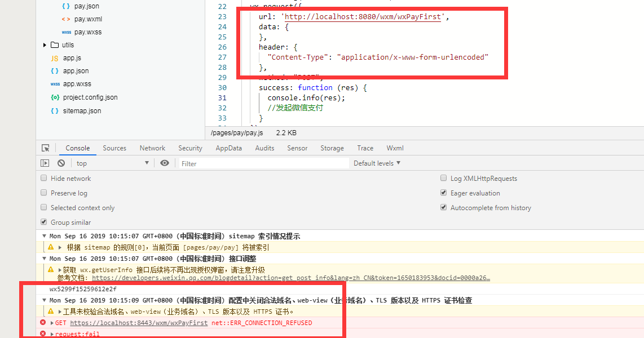Select the utils folder icon
This screenshot has width=644, height=338.
coord(55,45)
